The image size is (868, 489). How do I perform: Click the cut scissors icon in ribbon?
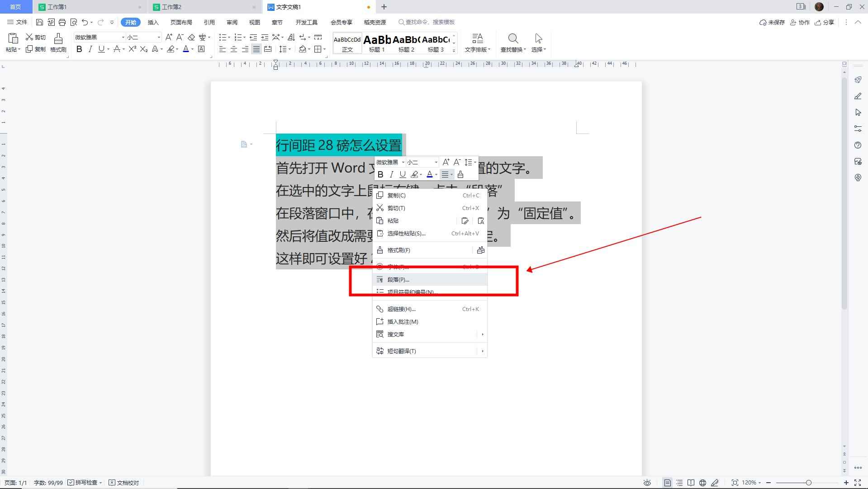30,37
